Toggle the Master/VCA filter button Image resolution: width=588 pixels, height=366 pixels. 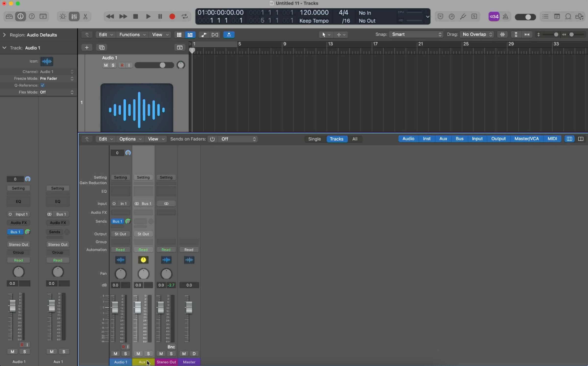pyautogui.click(x=527, y=139)
